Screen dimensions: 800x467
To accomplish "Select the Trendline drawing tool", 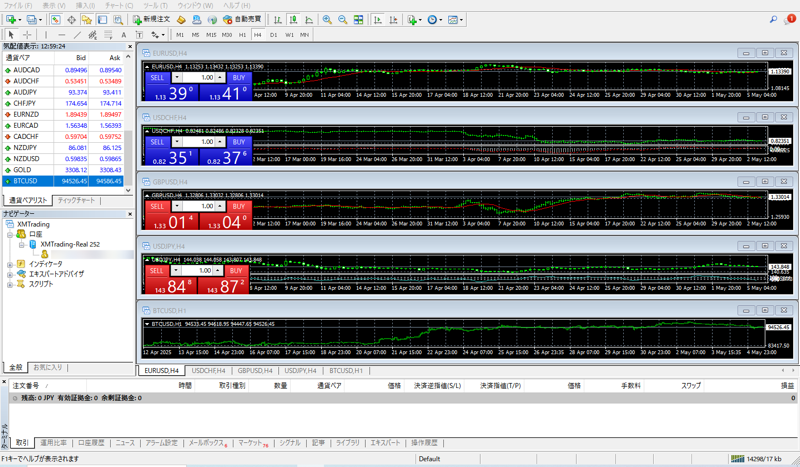I will pyautogui.click(x=77, y=35).
